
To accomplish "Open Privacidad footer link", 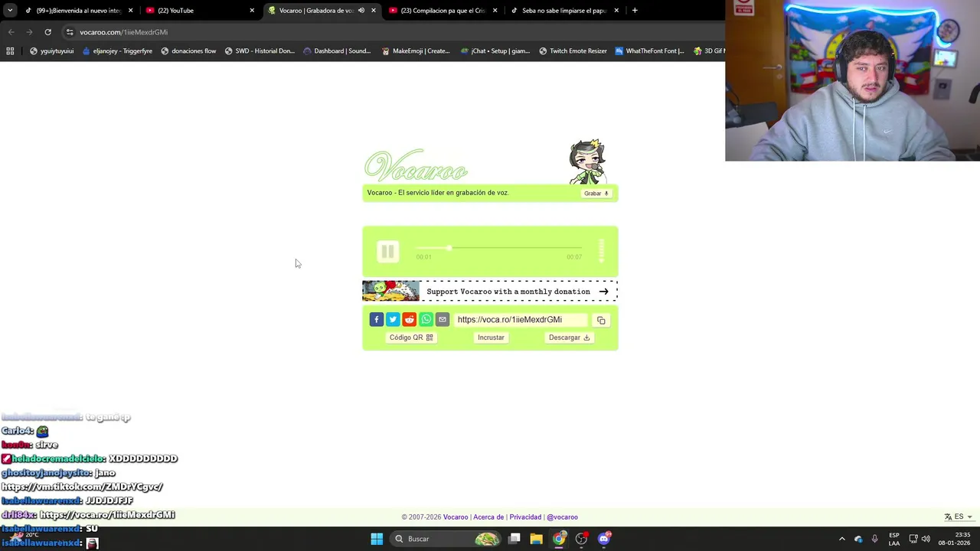I will coord(525,517).
